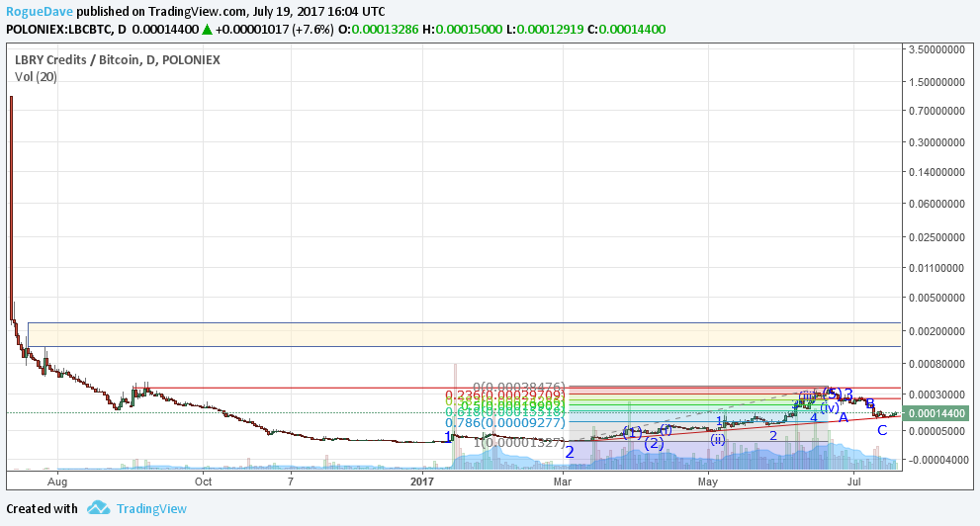Image resolution: width=980 pixels, height=526 pixels.
Task: Click the TradingView cloud logo icon
Action: tap(98, 508)
